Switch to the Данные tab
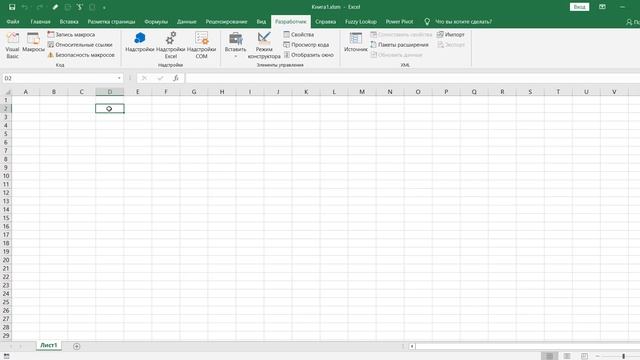This screenshot has width=640, height=360. click(x=187, y=22)
